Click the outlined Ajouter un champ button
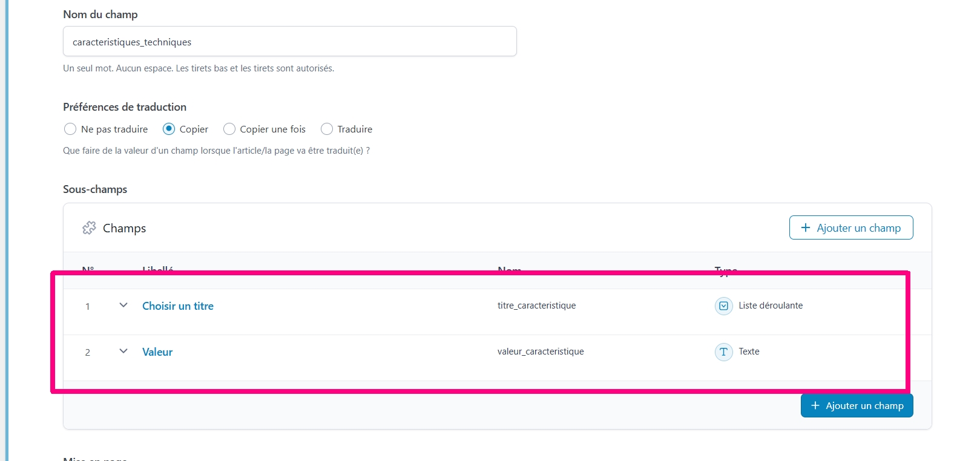This screenshot has width=980, height=461. pos(850,228)
